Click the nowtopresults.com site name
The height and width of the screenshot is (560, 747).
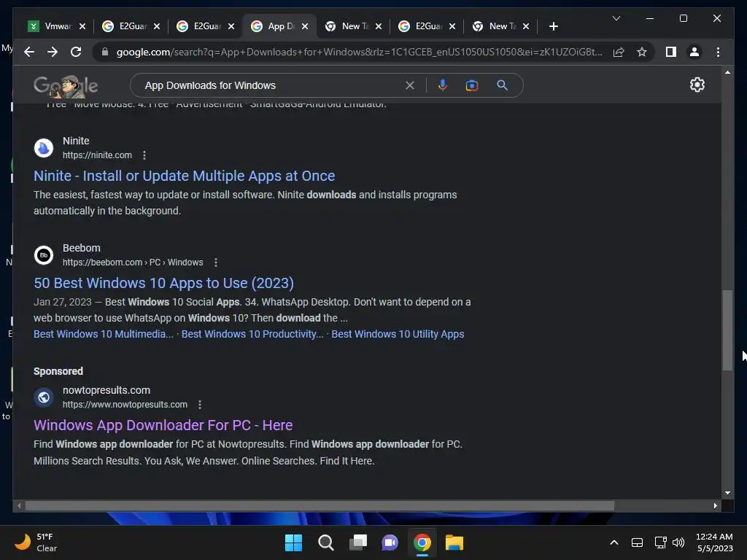pyautogui.click(x=107, y=390)
